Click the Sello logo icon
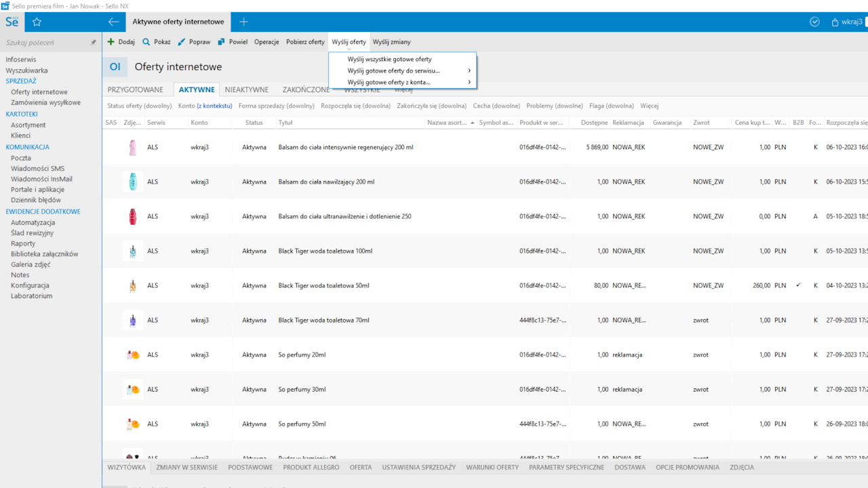Screen dimensions: 868x488 coord(12,22)
